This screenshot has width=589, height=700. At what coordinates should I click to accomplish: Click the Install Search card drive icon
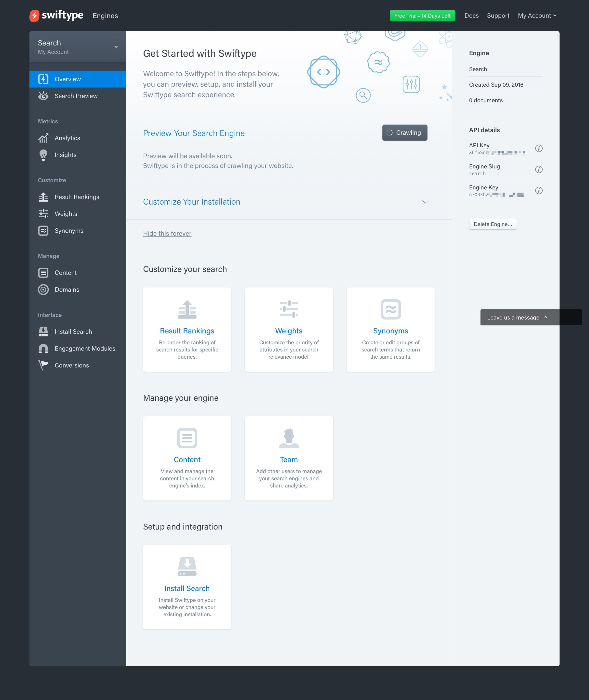[187, 567]
